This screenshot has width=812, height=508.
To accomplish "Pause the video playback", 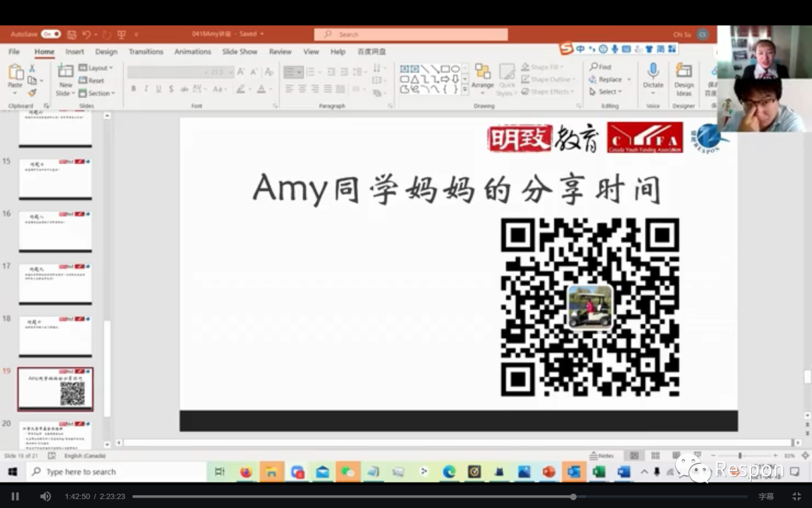I will (x=15, y=497).
